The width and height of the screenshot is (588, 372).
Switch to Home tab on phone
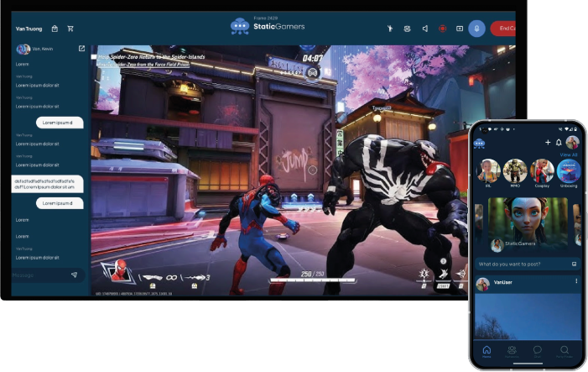487,351
